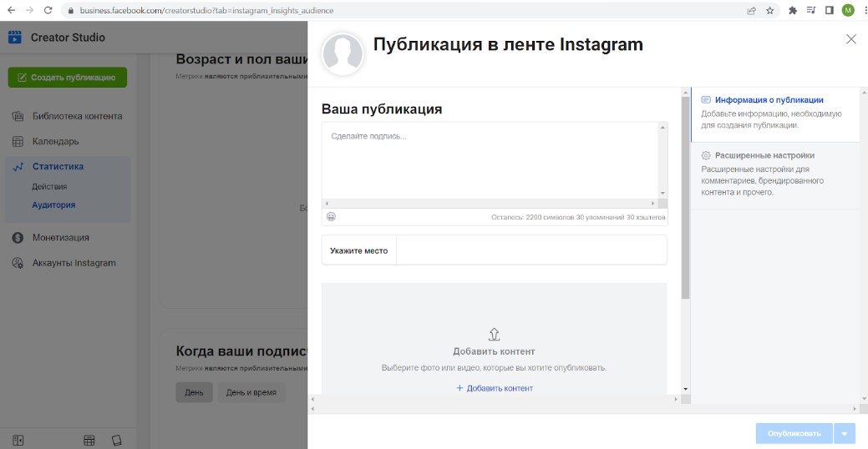Image resolution: width=868 pixels, height=449 pixels.
Task: Close the Instagram publication dialog
Action: point(850,39)
